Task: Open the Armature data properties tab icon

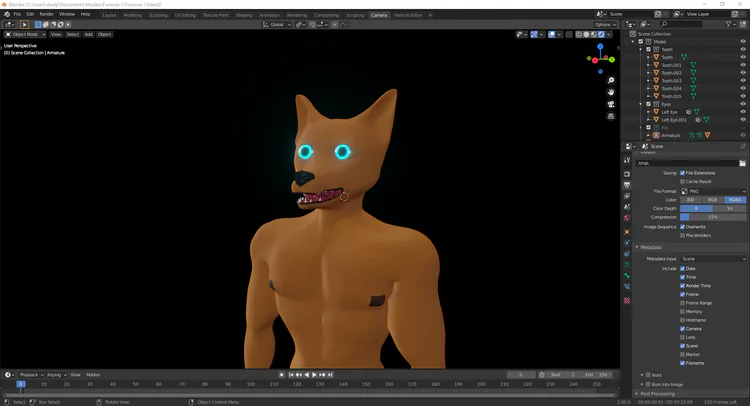Action: 627,265
